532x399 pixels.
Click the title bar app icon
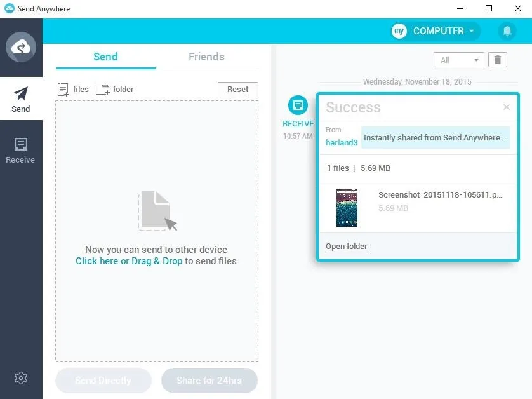9,8
